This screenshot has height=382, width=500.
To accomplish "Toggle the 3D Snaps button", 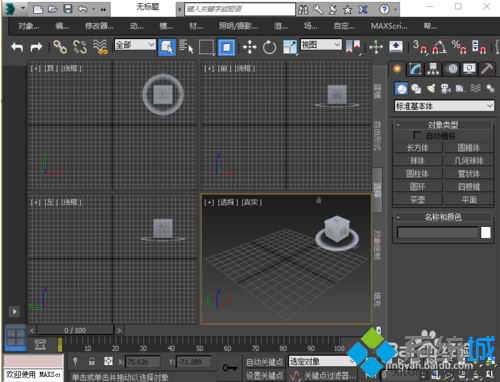I will coord(419,47).
